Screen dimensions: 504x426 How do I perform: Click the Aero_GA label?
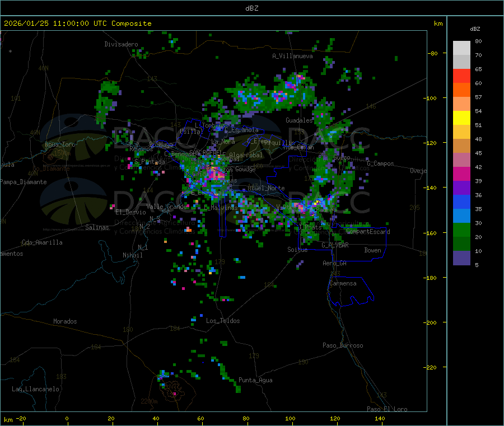335,263
